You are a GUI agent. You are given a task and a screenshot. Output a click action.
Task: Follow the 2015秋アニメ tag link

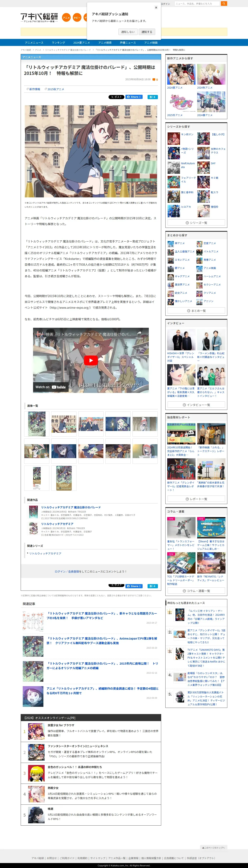(x=56, y=89)
